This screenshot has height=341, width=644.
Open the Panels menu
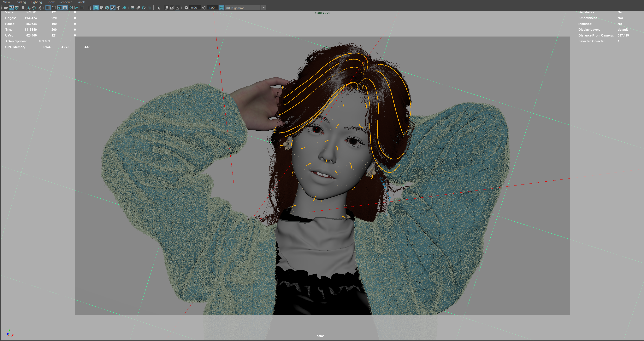[x=81, y=2]
